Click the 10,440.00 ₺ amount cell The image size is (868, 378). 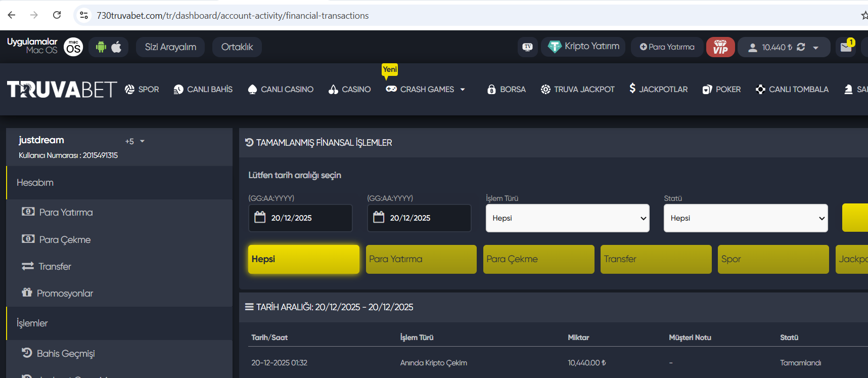pos(587,363)
